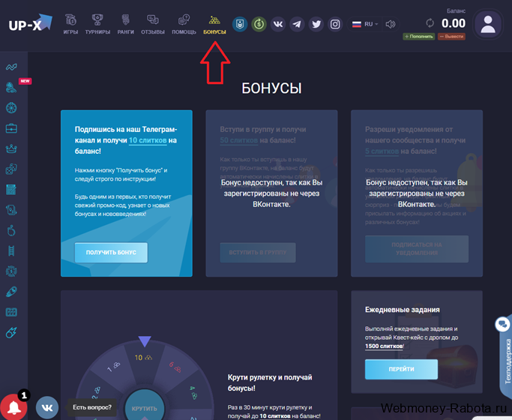Refresh the balance with the reload icon
The image size is (512, 420).
point(430,23)
